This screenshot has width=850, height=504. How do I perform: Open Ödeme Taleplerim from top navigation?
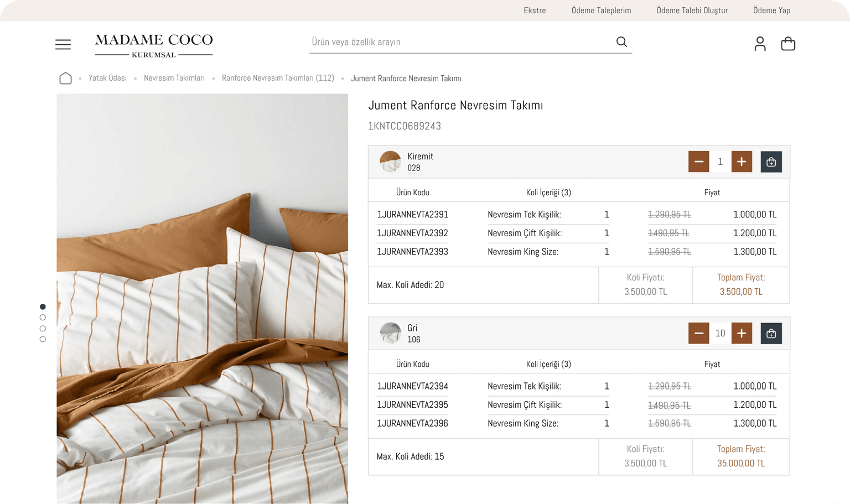pos(601,10)
